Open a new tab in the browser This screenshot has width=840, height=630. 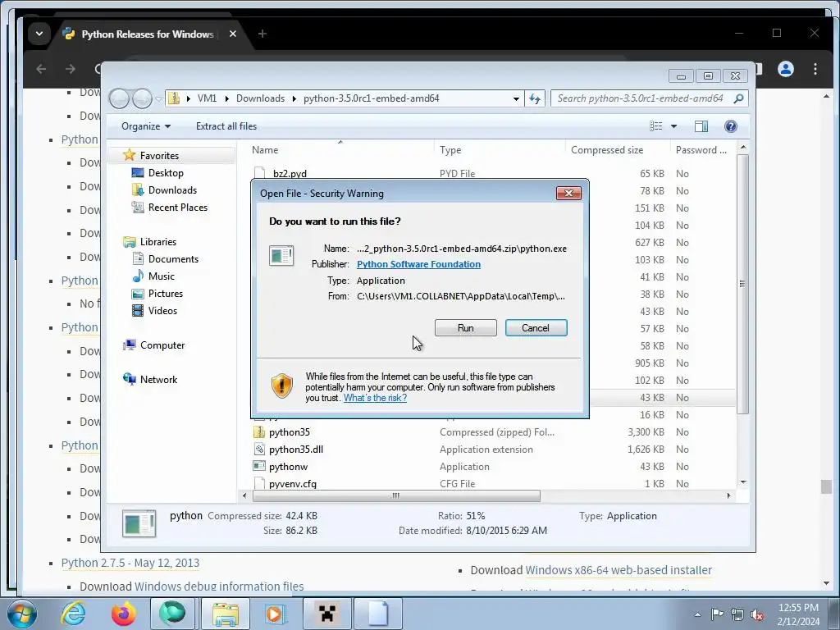[x=262, y=34]
